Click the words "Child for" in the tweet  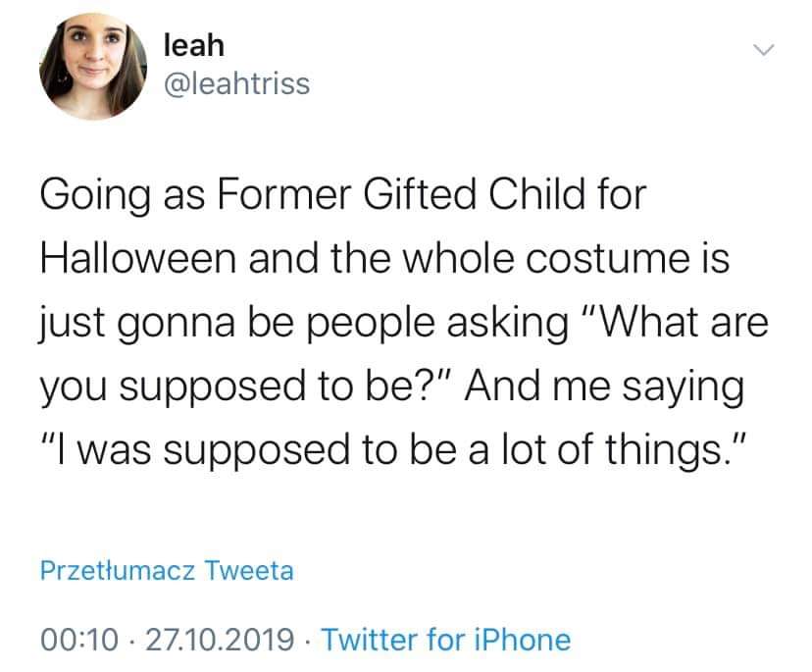(568, 194)
